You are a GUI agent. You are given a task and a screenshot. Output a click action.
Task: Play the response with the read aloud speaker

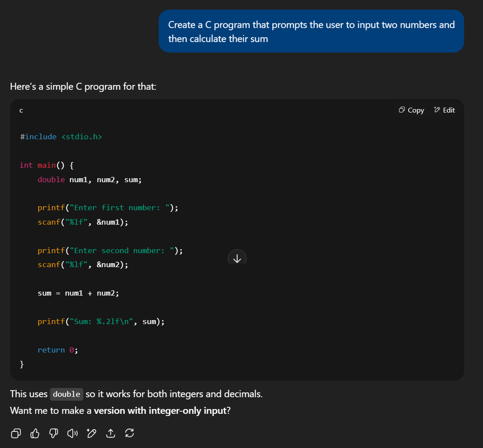coord(72,433)
